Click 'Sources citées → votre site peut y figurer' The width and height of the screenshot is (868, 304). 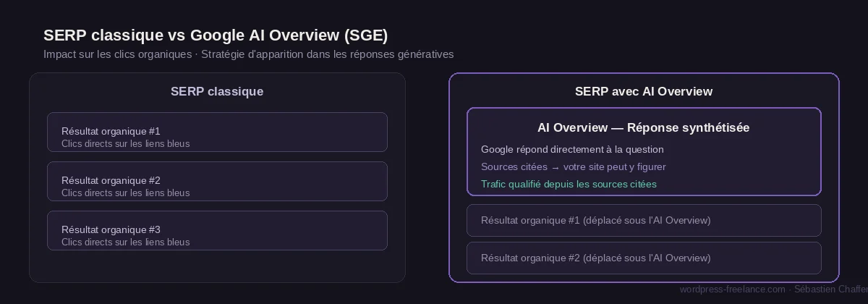(574, 166)
